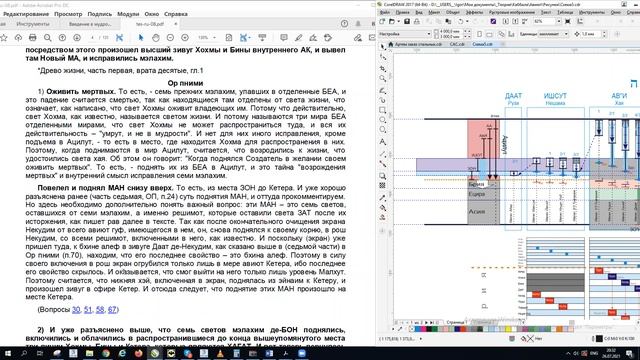Go to next page button in CorelDRAW navigator
640x360 pixels.
click(426, 322)
